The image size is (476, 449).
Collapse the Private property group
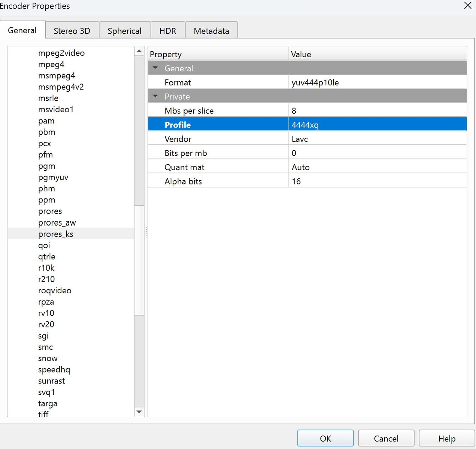pos(155,96)
